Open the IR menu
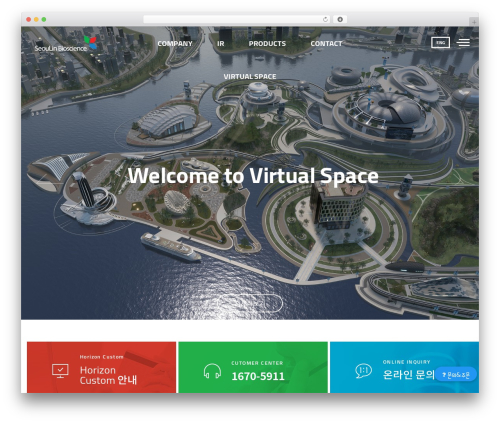 pos(221,44)
